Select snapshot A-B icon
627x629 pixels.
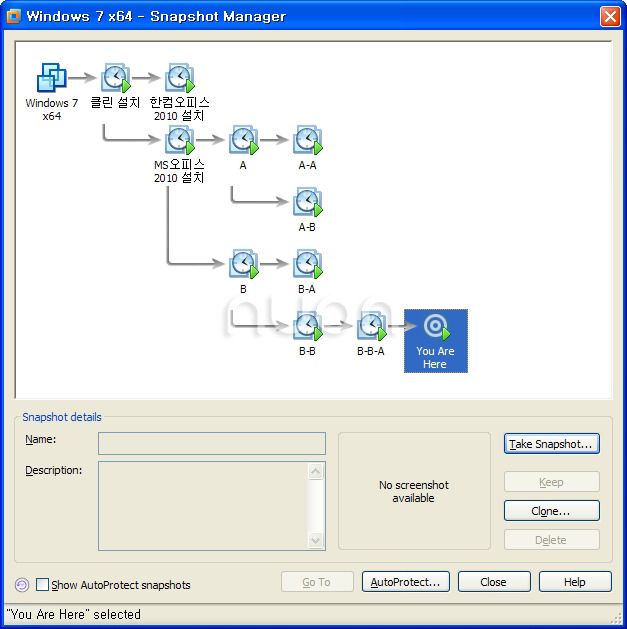coord(308,202)
